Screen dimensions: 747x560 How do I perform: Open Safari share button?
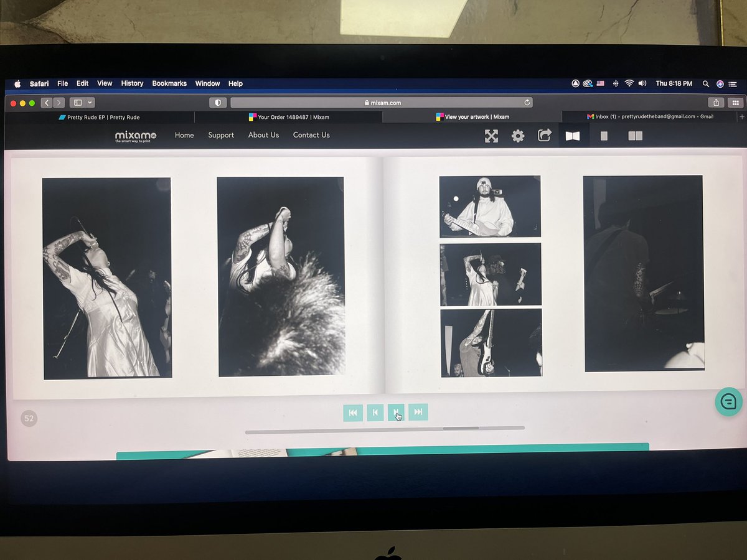pos(716,103)
